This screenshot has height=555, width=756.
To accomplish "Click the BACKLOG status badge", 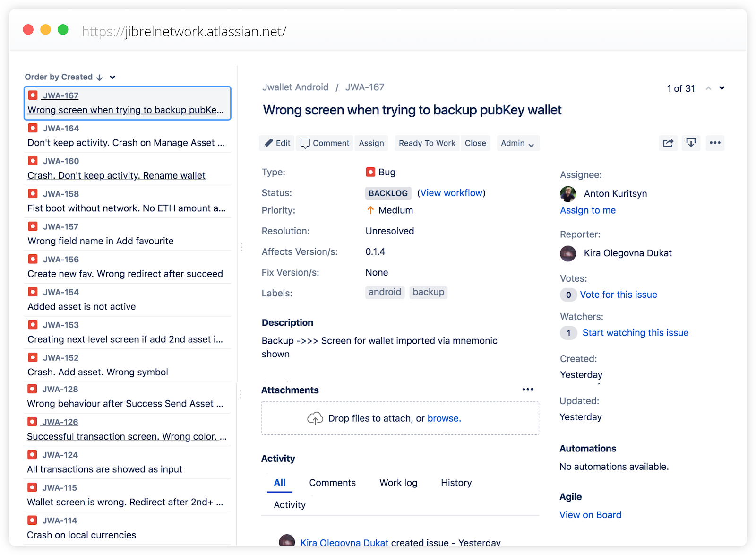I will tap(388, 193).
